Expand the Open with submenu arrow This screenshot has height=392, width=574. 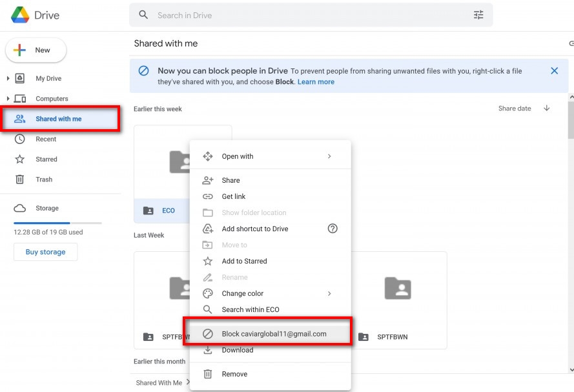(329, 156)
